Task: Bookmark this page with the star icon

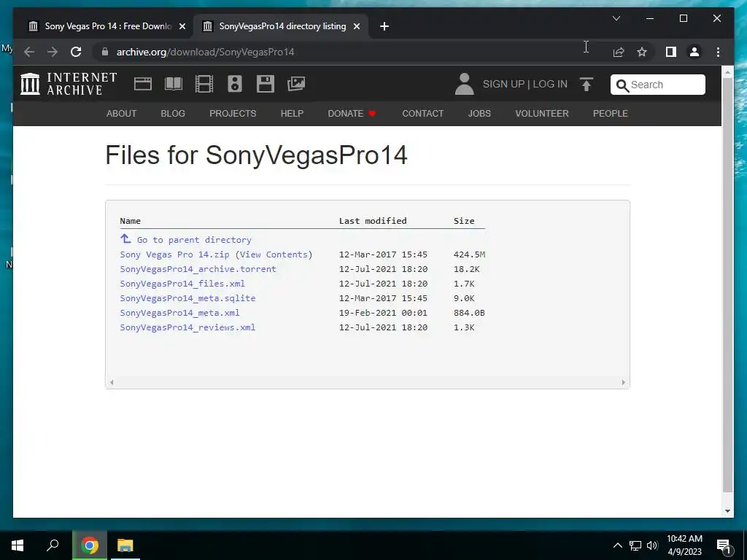Action: 642,52
